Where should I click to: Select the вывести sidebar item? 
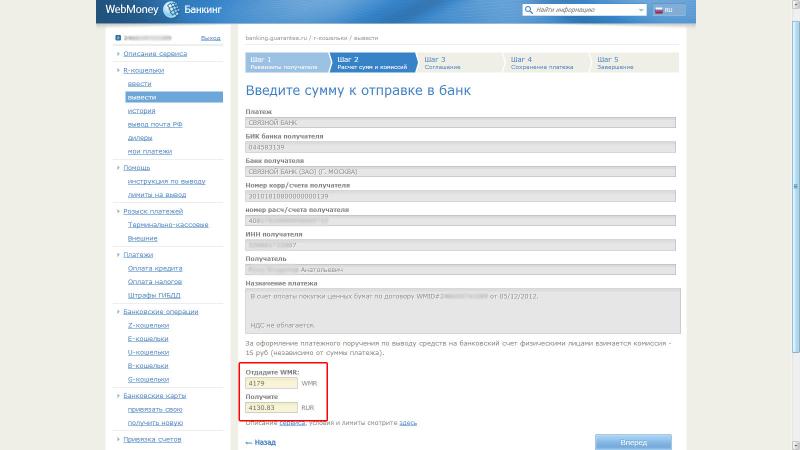174,97
